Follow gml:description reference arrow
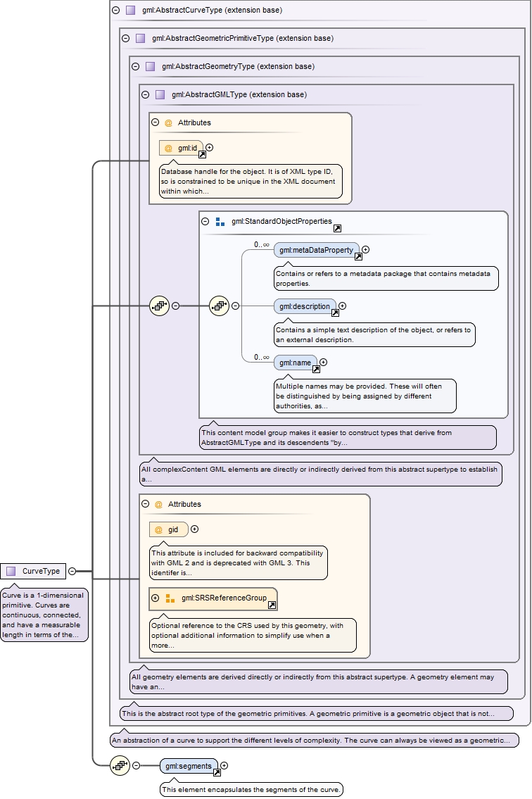Image resolution: width=532 pixels, height=799 pixels. (335, 313)
